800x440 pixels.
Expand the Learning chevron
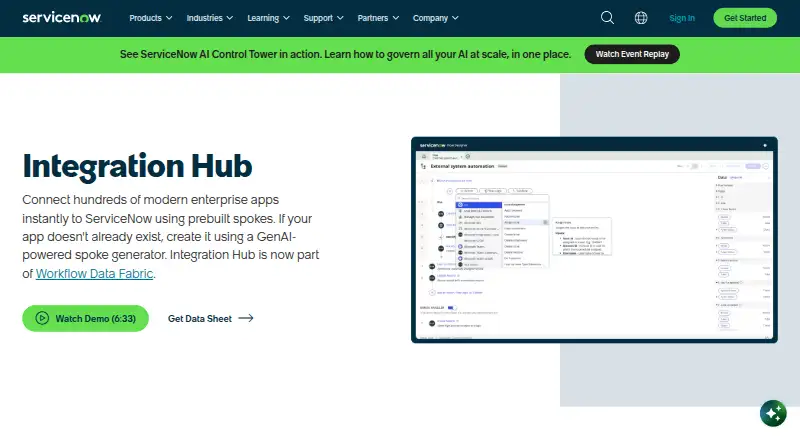286,18
